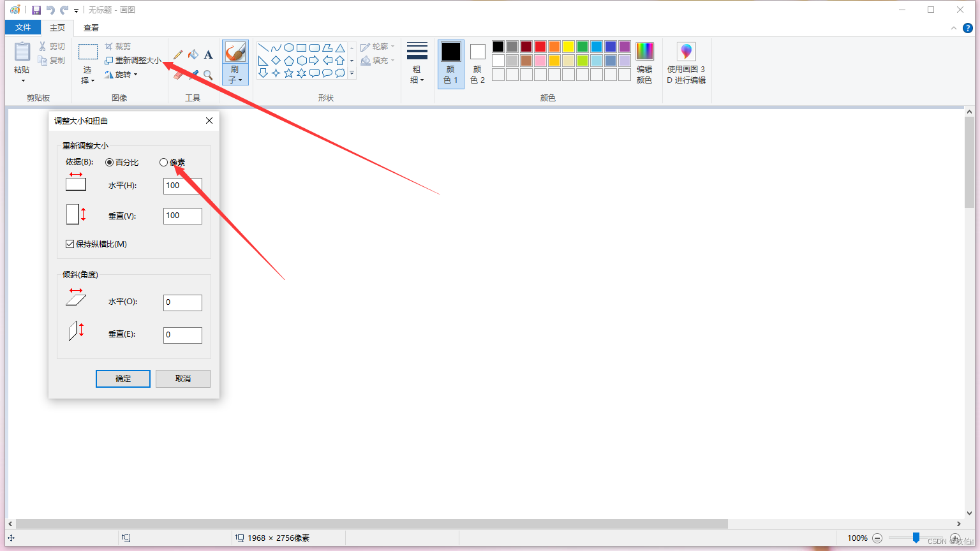
Task: Click the Brushes tool icon
Action: (x=235, y=52)
